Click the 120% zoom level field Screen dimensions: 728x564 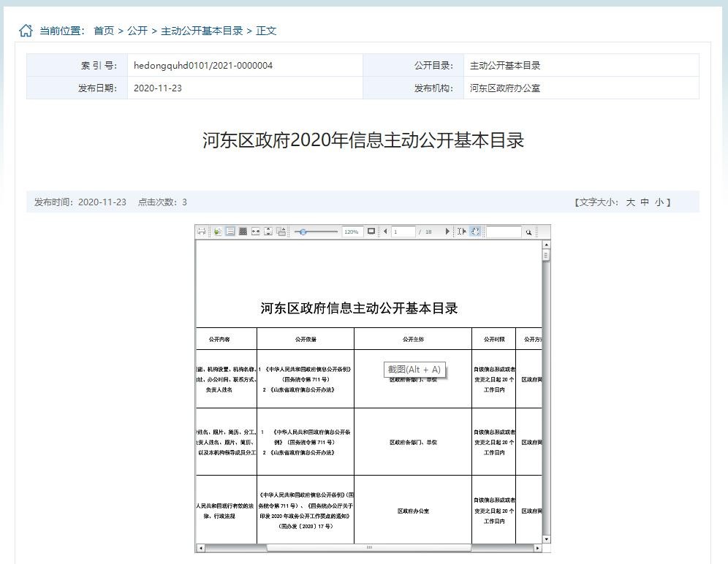pos(352,232)
